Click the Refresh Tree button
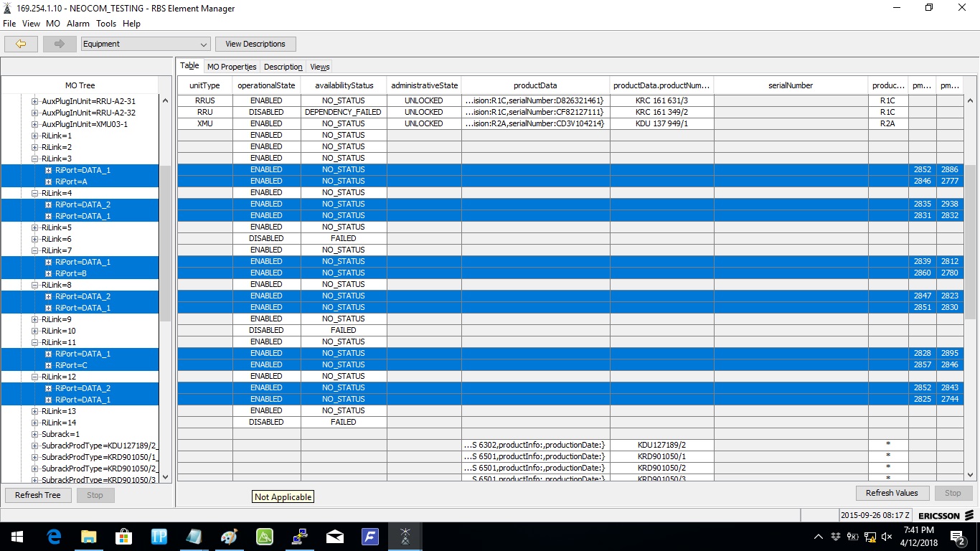Image resolution: width=980 pixels, height=551 pixels. pos(38,495)
